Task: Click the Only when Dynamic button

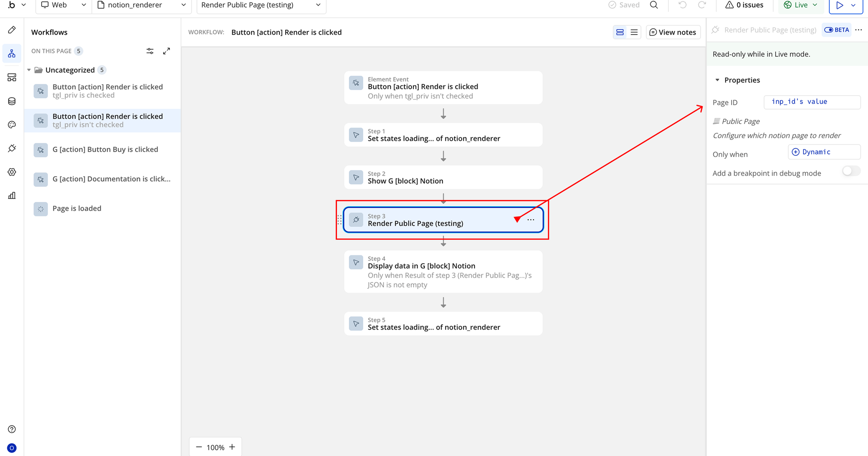Action: click(824, 152)
